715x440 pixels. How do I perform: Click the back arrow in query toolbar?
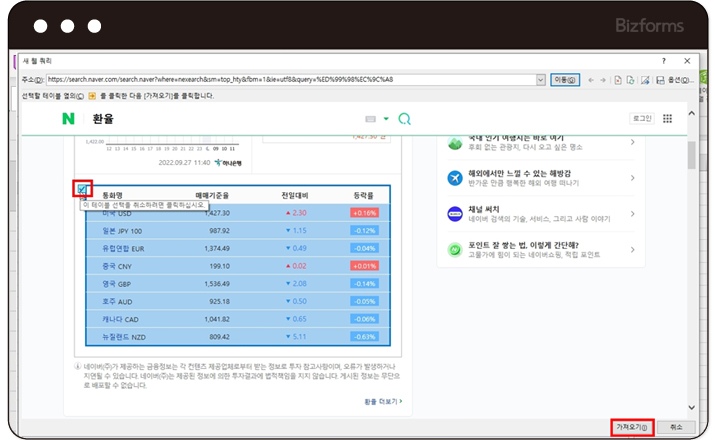[591, 79]
